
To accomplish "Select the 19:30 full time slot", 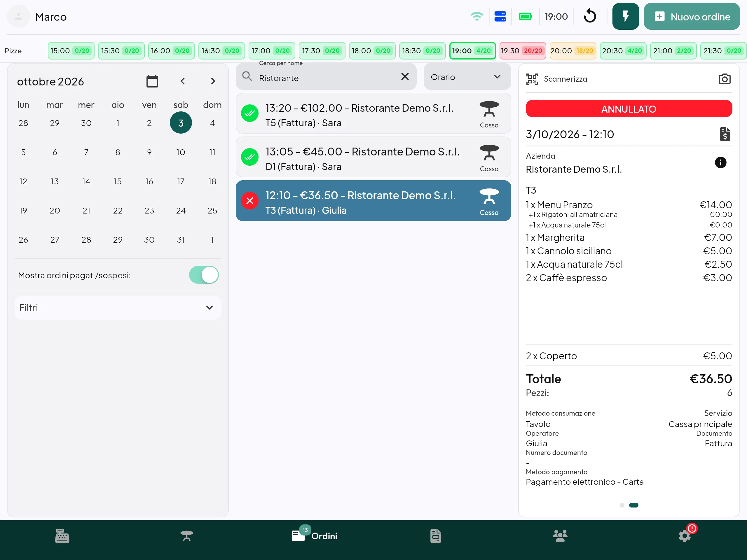I will (522, 51).
